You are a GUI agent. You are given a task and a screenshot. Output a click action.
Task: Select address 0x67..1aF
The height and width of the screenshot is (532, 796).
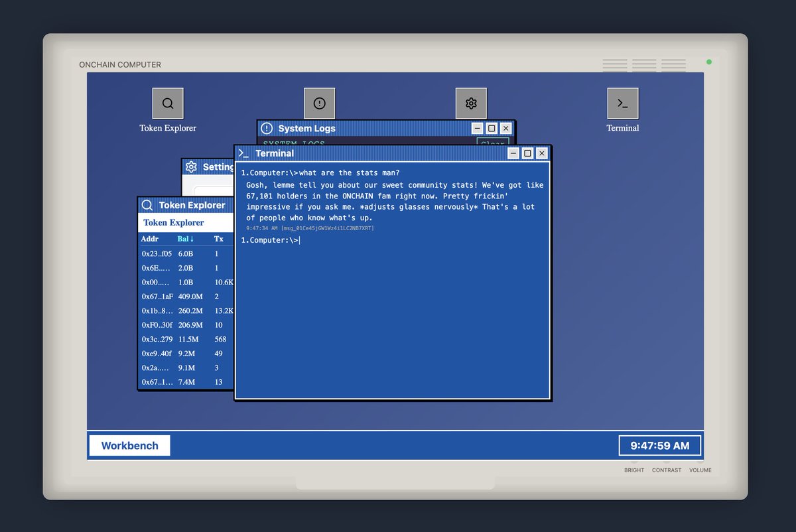click(x=157, y=297)
